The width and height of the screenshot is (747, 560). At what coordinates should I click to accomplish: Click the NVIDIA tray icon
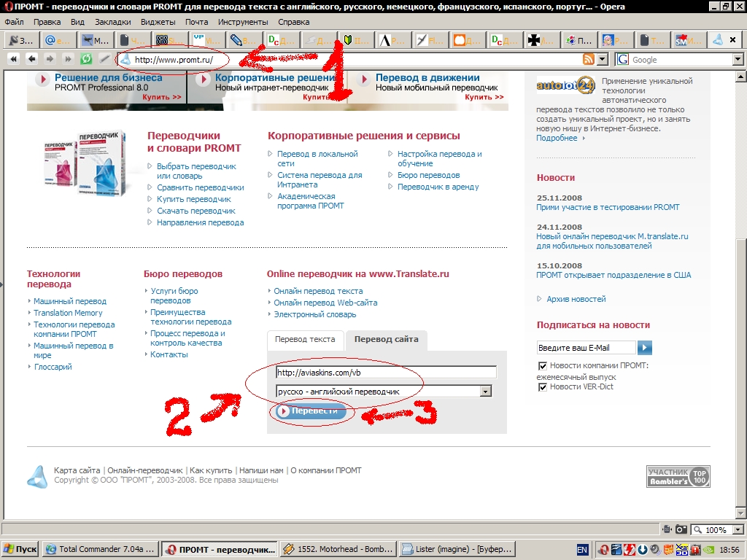709,550
